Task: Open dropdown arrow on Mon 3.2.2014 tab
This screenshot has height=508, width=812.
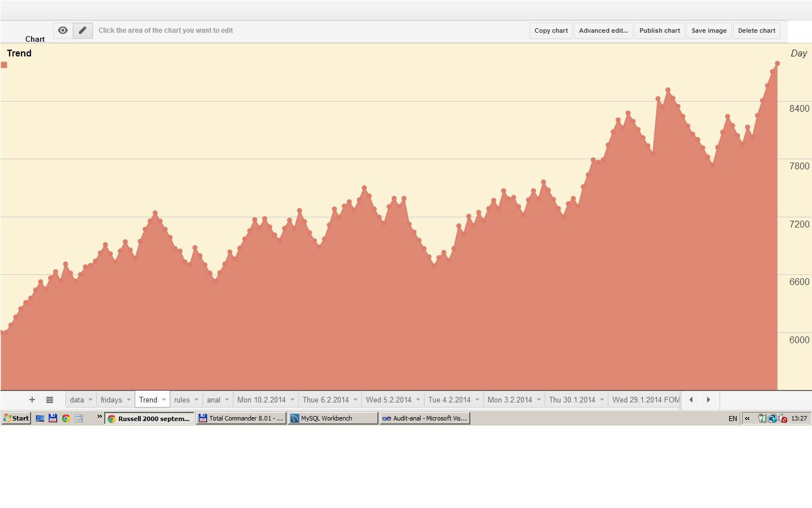Action: [x=539, y=400]
